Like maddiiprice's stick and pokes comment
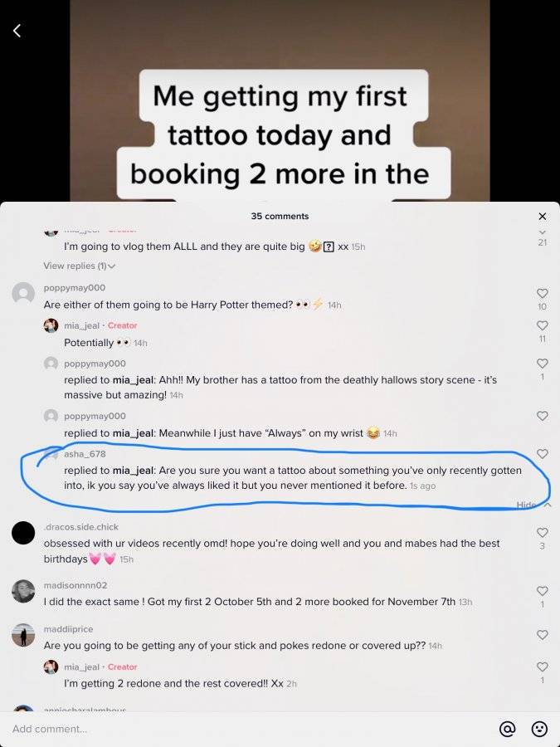This screenshot has width=560, height=747. click(x=542, y=635)
